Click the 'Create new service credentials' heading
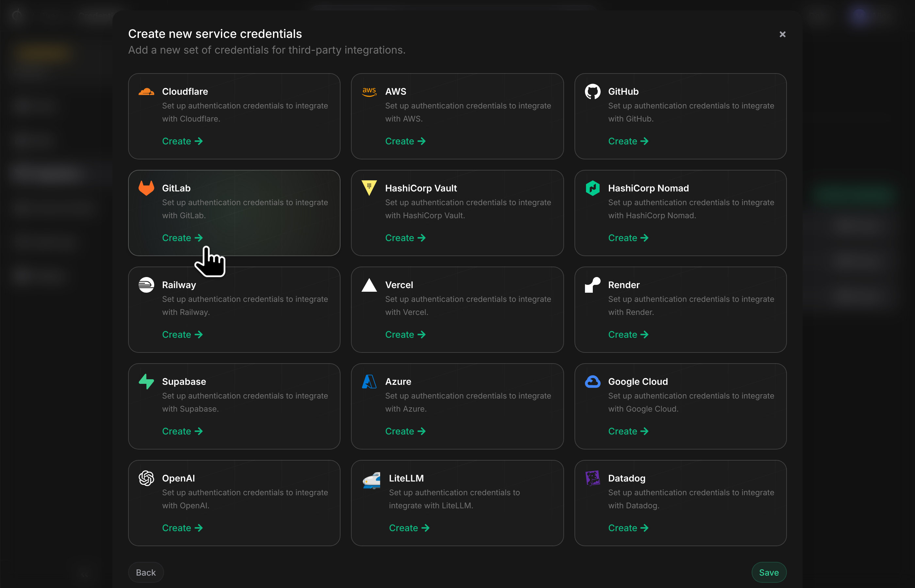The image size is (915, 588). tap(215, 34)
